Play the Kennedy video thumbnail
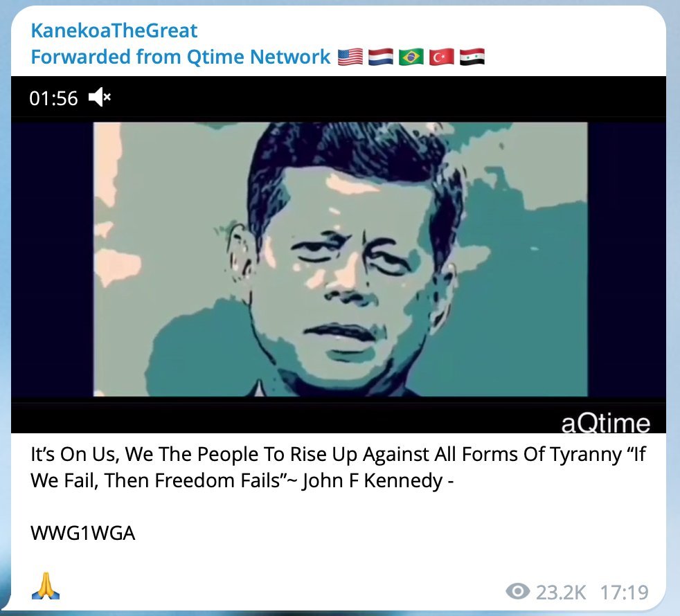The image size is (680, 616). point(340,260)
